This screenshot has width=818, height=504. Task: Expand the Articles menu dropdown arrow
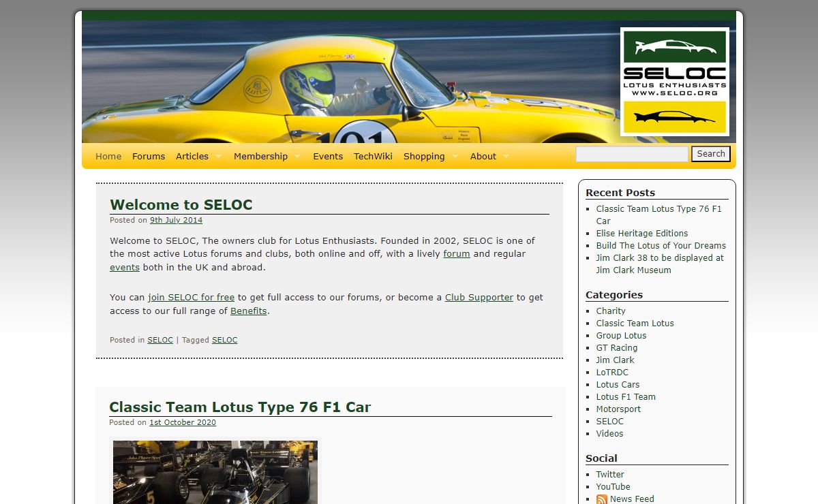tap(218, 157)
